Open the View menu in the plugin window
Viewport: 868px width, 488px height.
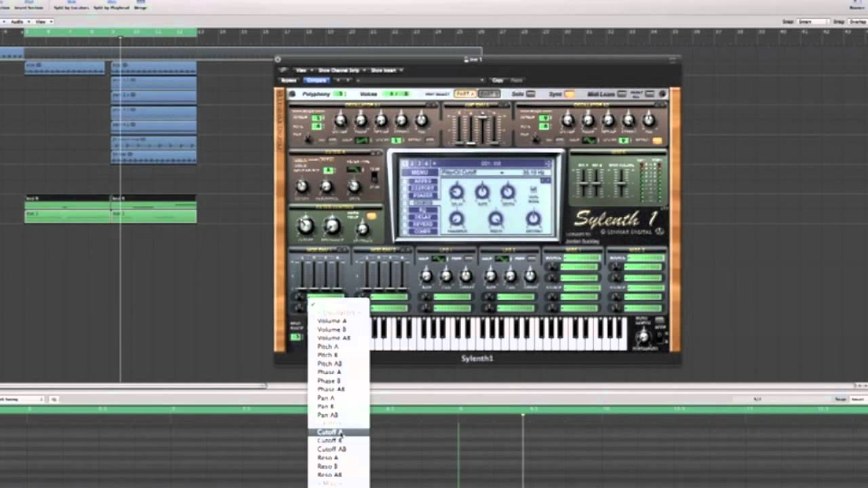300,70
